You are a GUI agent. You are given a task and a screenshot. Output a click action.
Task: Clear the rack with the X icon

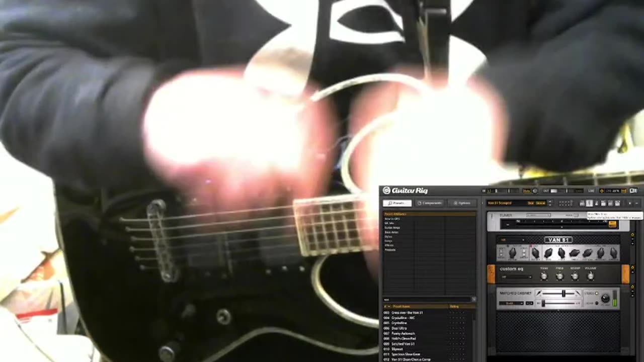tap(629, 203)
